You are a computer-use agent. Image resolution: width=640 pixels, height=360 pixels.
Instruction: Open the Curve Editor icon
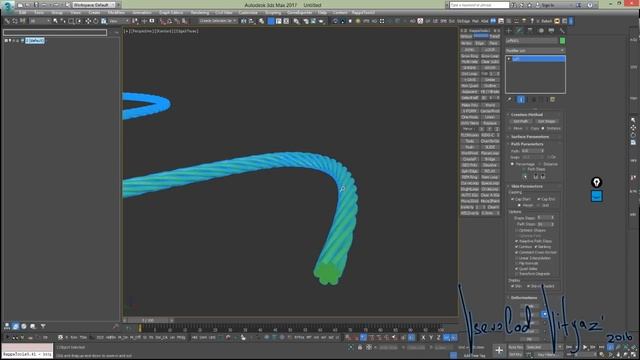click(x=278, y=21)
